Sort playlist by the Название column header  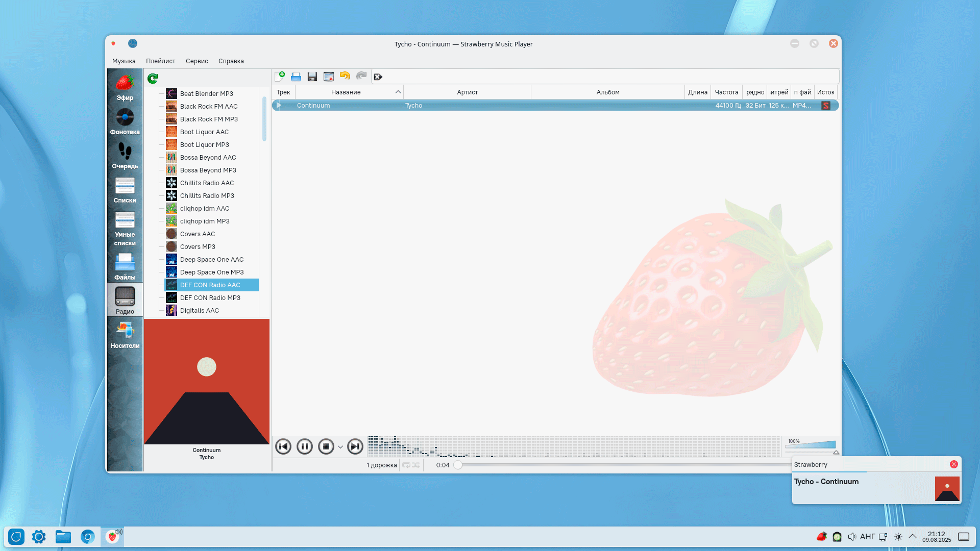(x=346, y=92)
